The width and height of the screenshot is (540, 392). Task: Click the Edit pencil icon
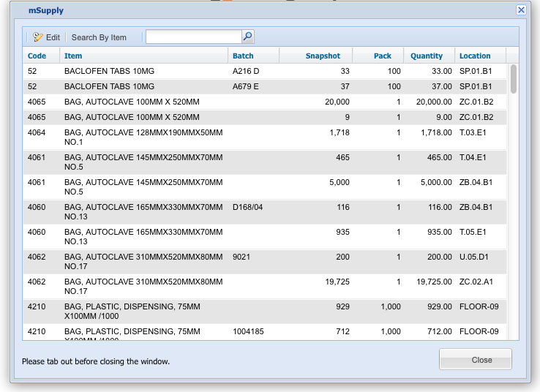coord(39,37)
